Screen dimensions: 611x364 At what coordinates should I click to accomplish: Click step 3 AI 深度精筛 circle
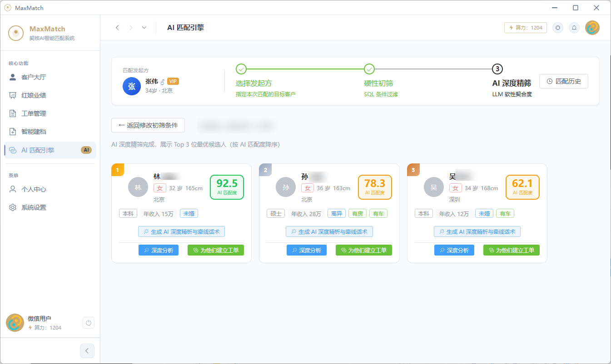[x=498, y=69]
